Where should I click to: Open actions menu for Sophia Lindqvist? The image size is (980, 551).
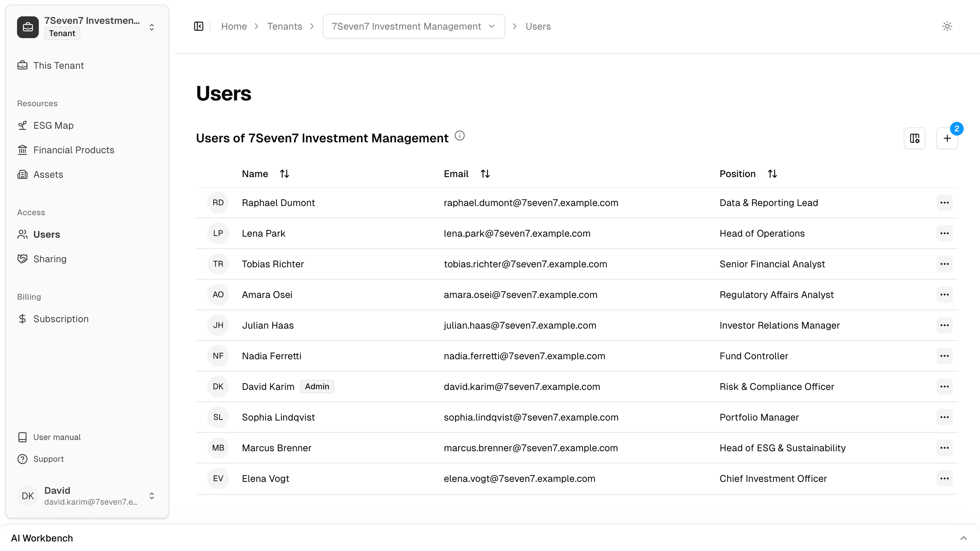(x=944, y=418)
